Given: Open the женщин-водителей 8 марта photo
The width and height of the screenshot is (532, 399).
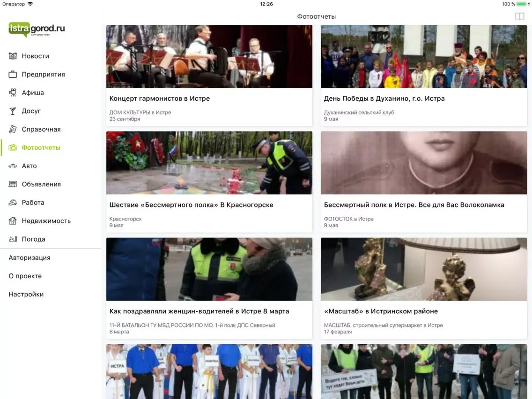Looking at the screenshot, I should (209, 269).
